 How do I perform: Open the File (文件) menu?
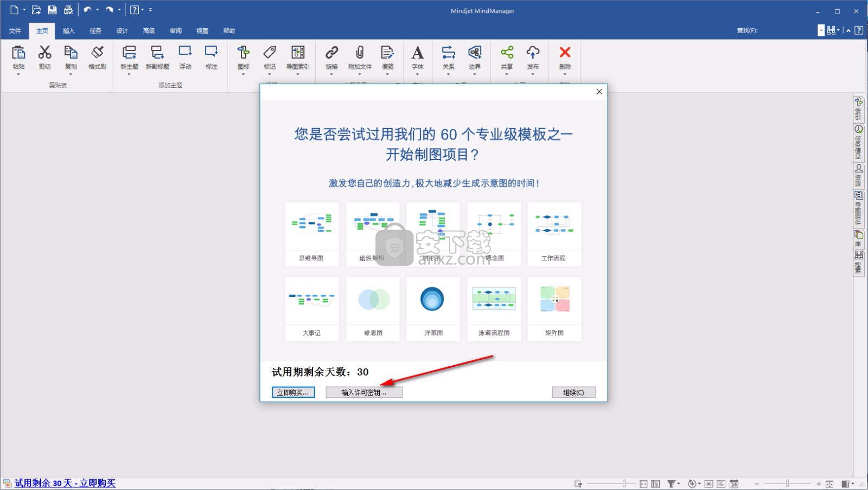click(15, 31)
